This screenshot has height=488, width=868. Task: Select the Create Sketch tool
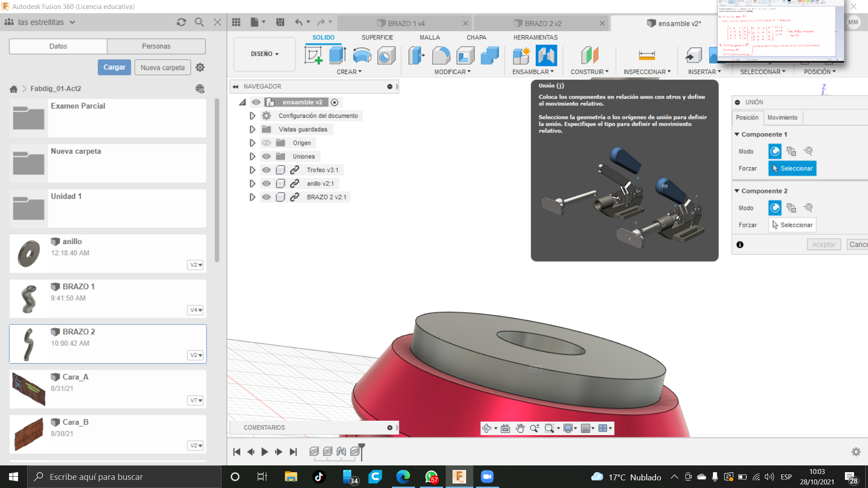(x=313, y=56)
